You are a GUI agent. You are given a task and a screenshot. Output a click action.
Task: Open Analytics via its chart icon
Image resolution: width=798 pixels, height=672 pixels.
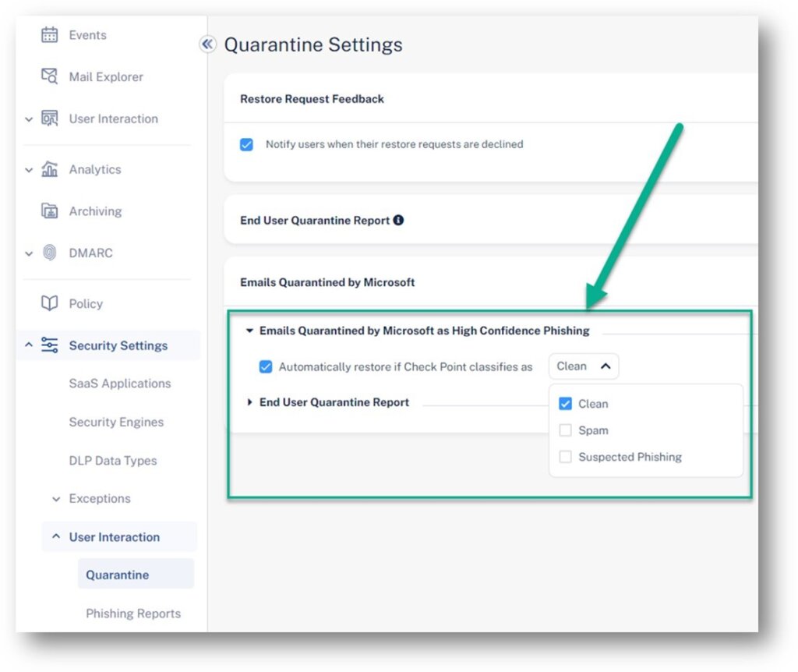[48, 169]
